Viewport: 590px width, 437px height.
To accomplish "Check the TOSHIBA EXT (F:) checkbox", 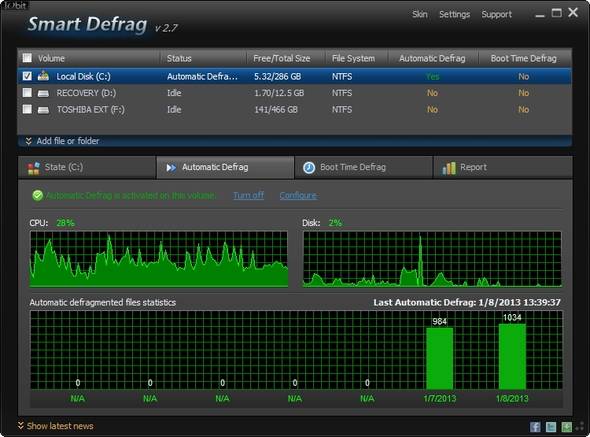I will [x=27, y=109].
